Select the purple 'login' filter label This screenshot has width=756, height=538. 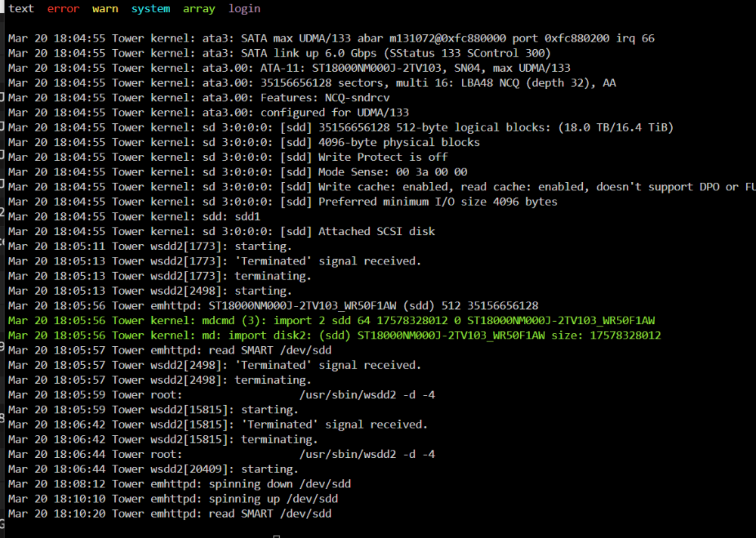[x=244, y=8]
